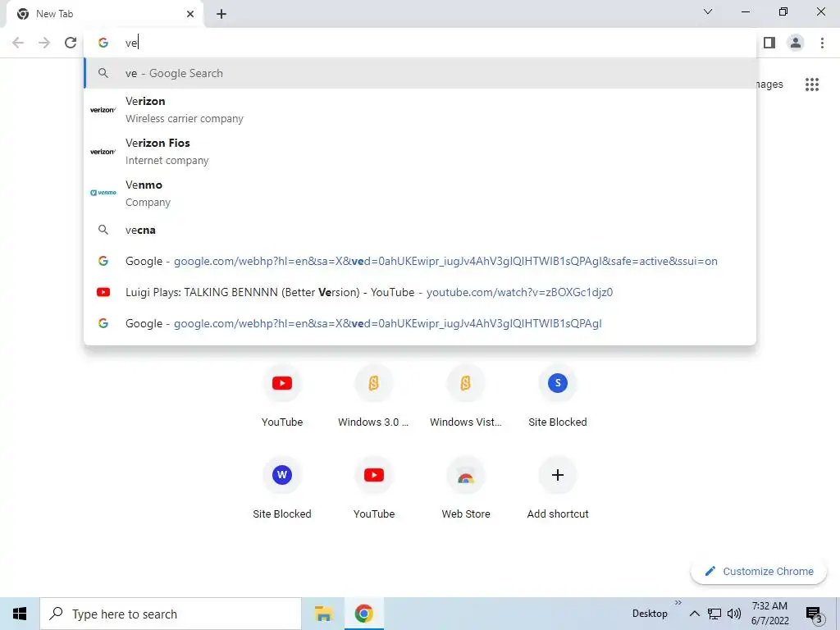Image resolution: width=840 pixels, height=630 pixels.
Task: Click Chrome icon in taskbar
Action: tap(363, 614)
